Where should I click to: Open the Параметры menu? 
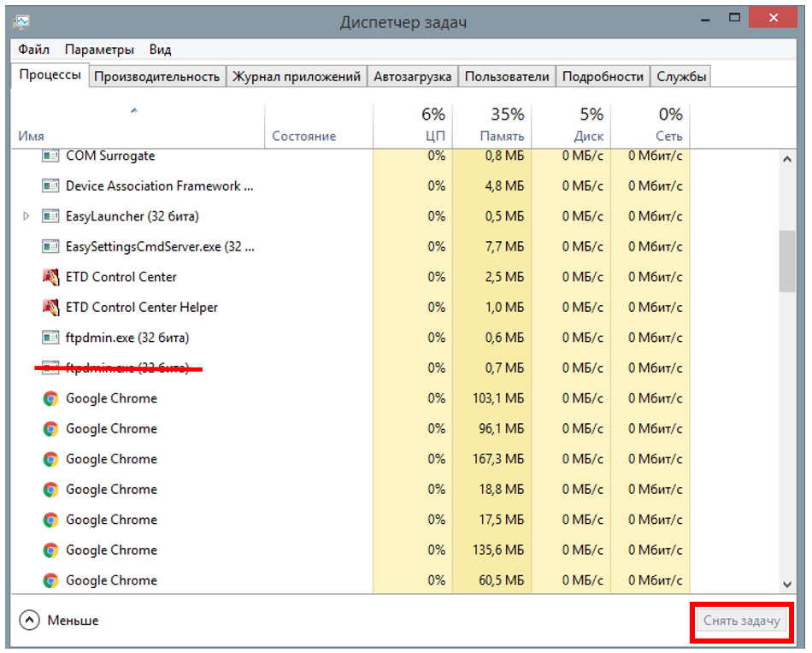99,50
